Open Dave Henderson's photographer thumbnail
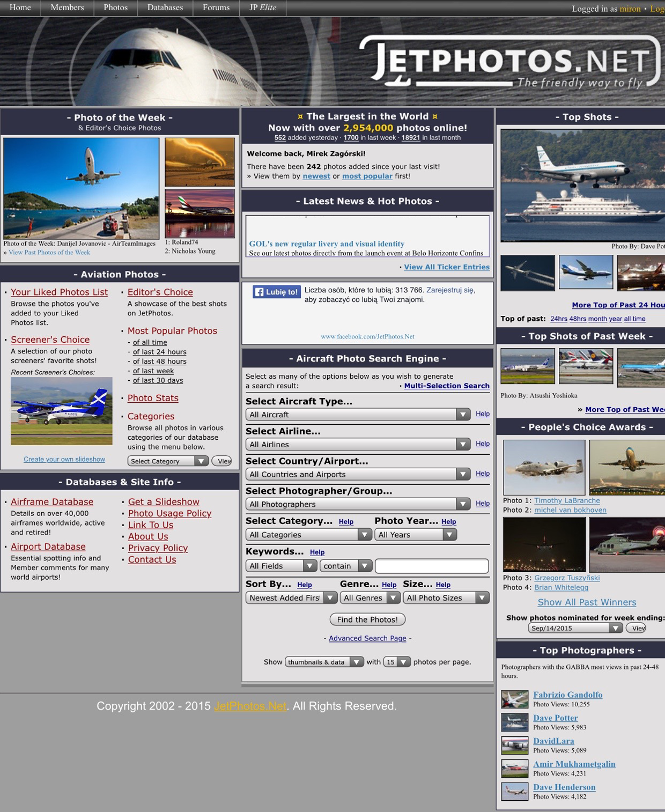665x812 pixels. coord(515,792)
